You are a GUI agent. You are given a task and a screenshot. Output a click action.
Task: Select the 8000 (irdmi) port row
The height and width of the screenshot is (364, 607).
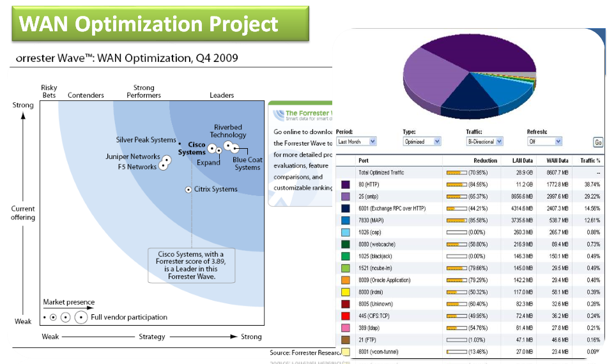[x=469, y=292]
